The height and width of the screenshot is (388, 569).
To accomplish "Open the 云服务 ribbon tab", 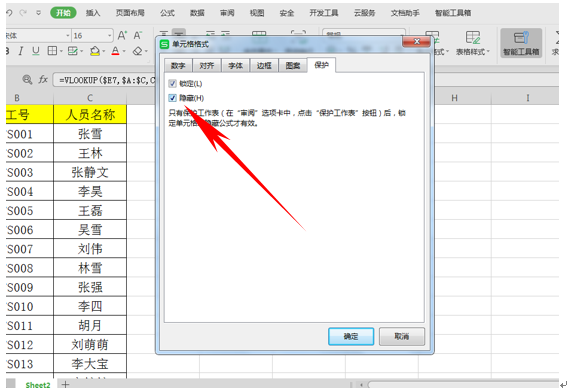I will [364, 13].
